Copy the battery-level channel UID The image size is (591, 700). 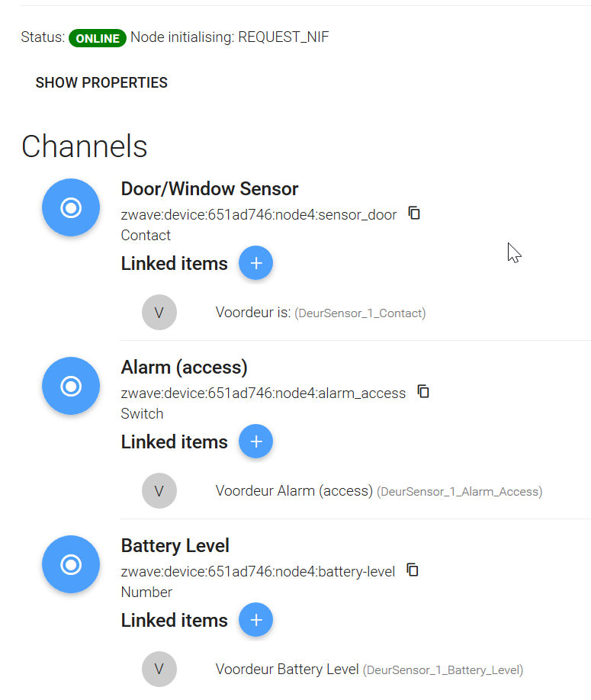click(413, 570)
